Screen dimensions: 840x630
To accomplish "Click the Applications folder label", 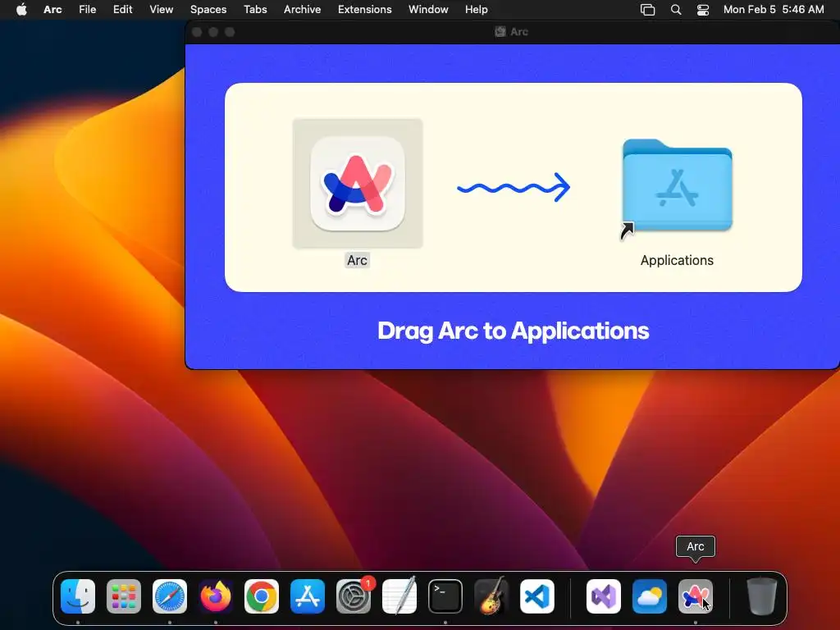I will 677,260.
